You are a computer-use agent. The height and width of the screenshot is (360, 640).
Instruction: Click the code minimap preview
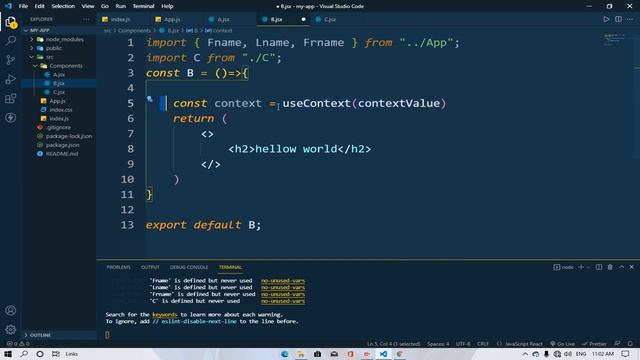(614, 40)
